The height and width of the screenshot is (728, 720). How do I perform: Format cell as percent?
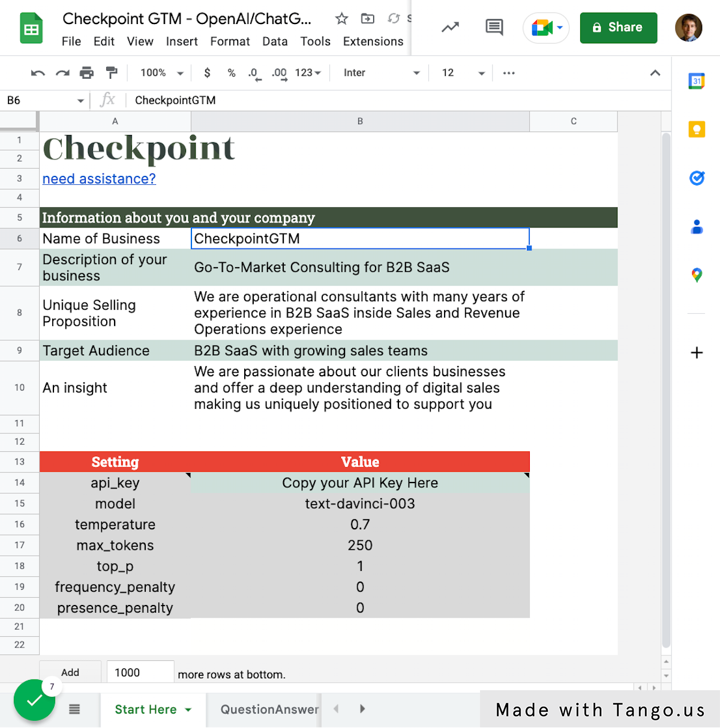[x=232, y=73]
